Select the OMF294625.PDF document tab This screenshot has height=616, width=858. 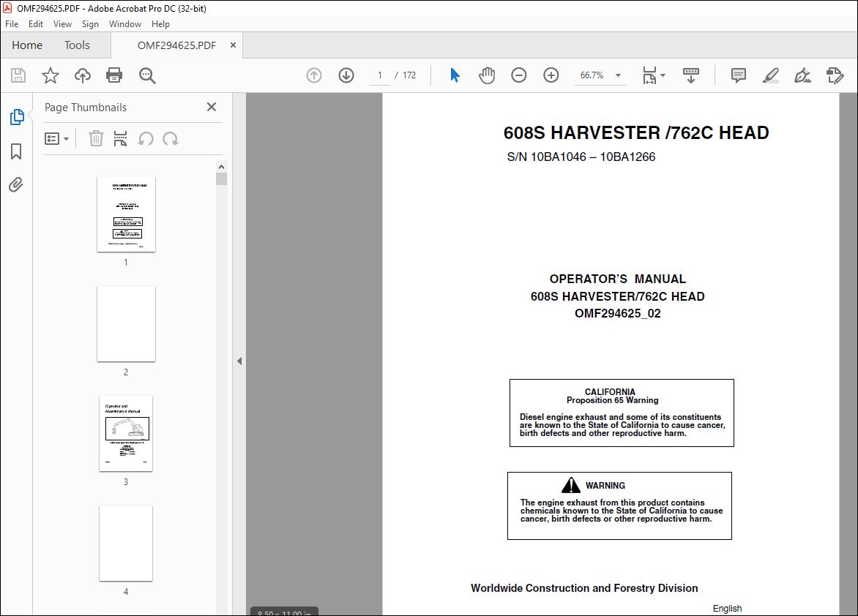point(176,45)
